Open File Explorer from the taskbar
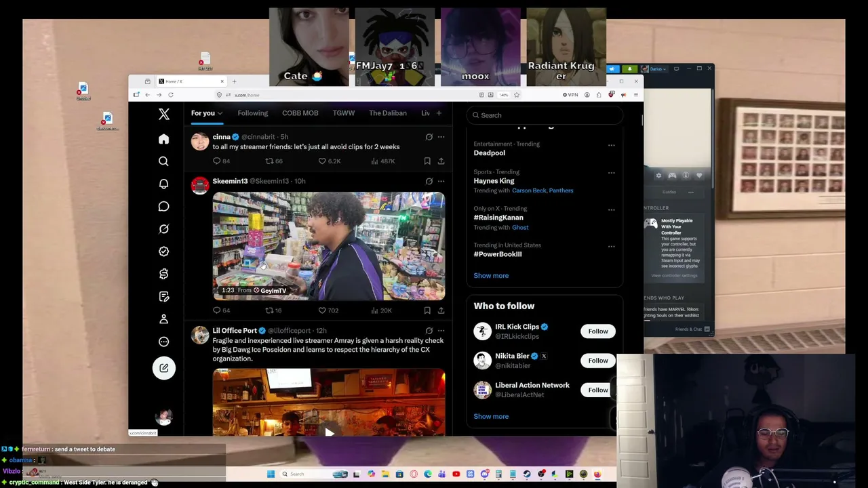Screen dimensions: 868x488 [385, 474]
